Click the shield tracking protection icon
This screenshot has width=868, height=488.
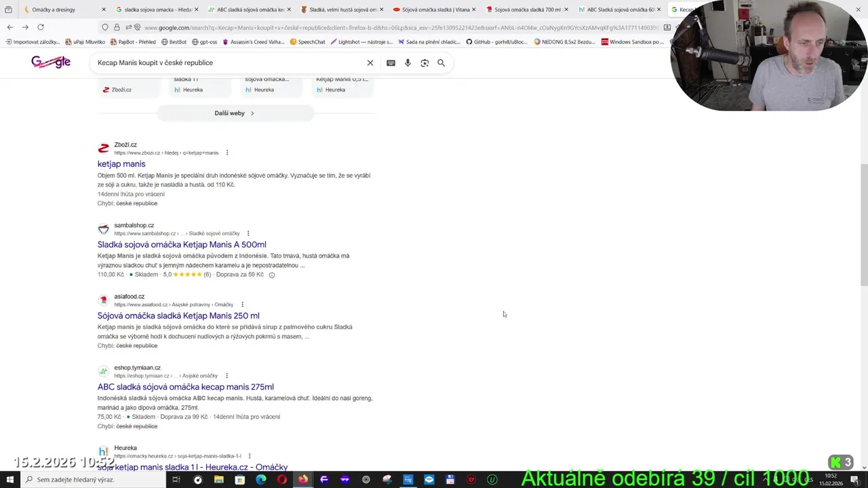[x=105, y=27]
